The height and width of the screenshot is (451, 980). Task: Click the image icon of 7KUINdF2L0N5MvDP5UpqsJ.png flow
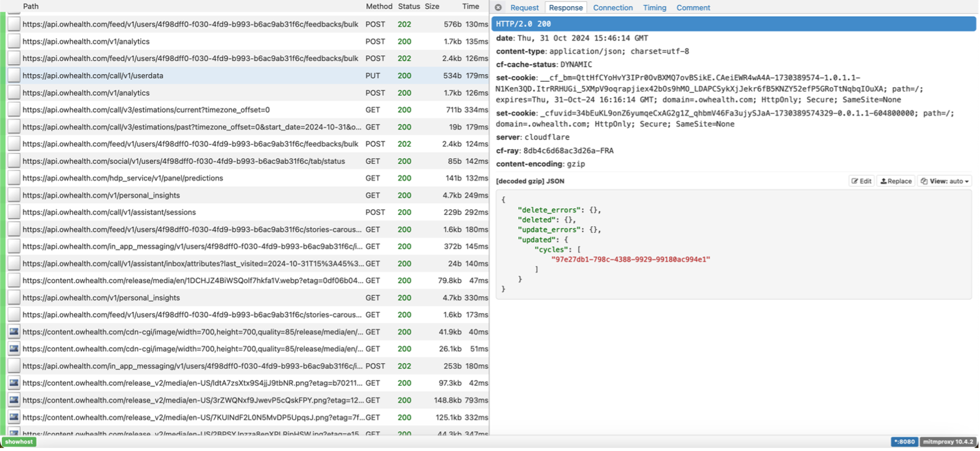click(14, 417)
